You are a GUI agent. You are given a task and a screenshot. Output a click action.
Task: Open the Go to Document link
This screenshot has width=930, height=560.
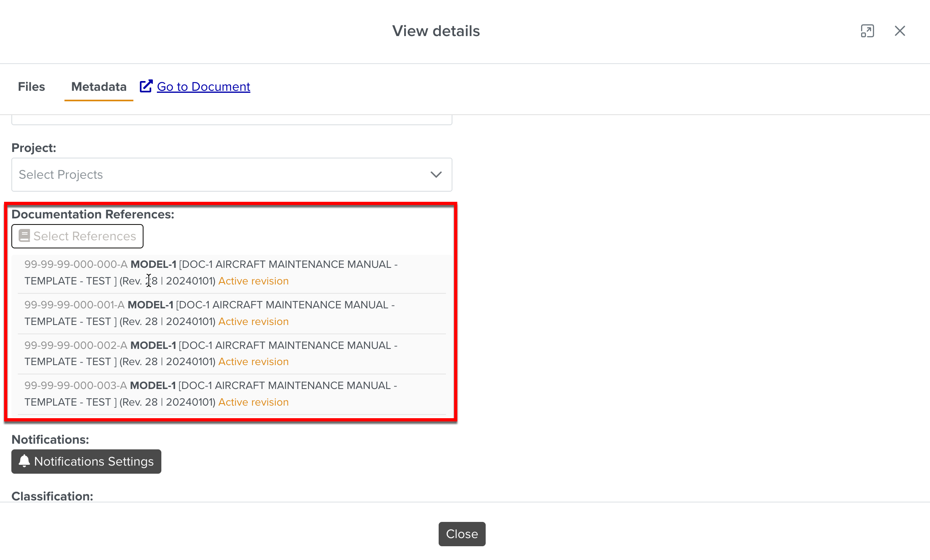point(204,87)
